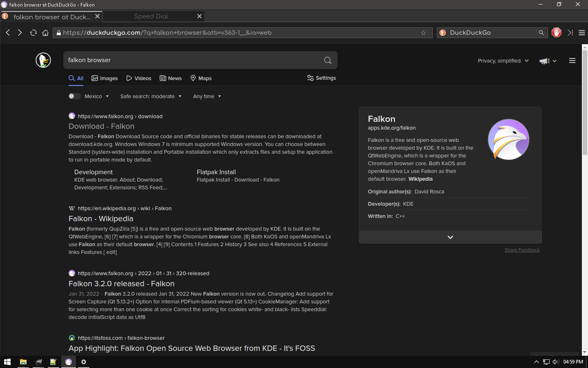Show hidden tray icons chevron
Viewport: 588px width, 368px height.
click(x=537, y=362)
